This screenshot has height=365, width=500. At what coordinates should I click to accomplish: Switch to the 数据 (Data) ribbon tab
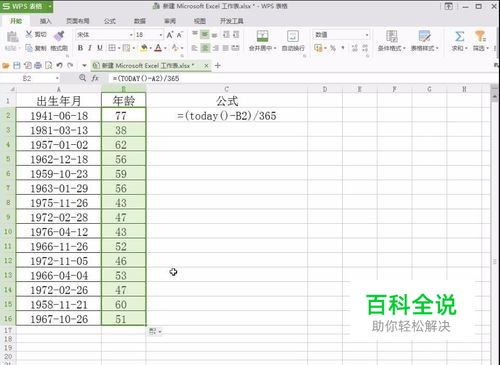[x=140, y=21]
